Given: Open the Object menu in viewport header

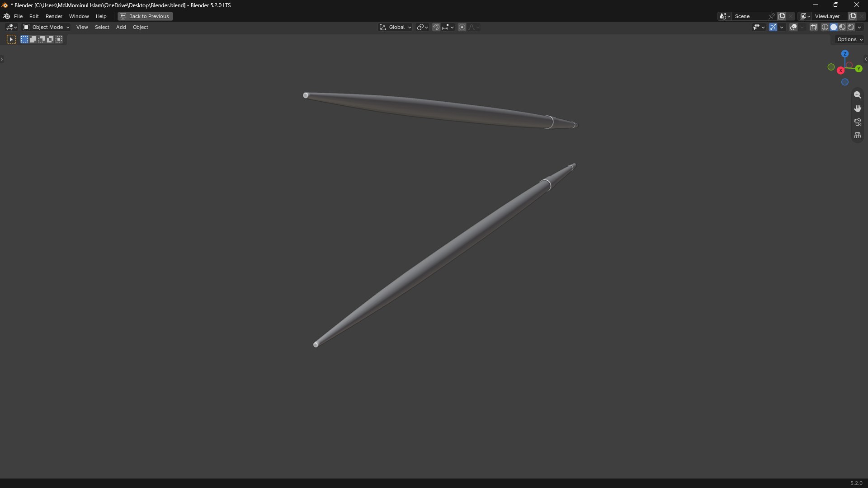Looking at the screenshot, I should click(140, 28).
